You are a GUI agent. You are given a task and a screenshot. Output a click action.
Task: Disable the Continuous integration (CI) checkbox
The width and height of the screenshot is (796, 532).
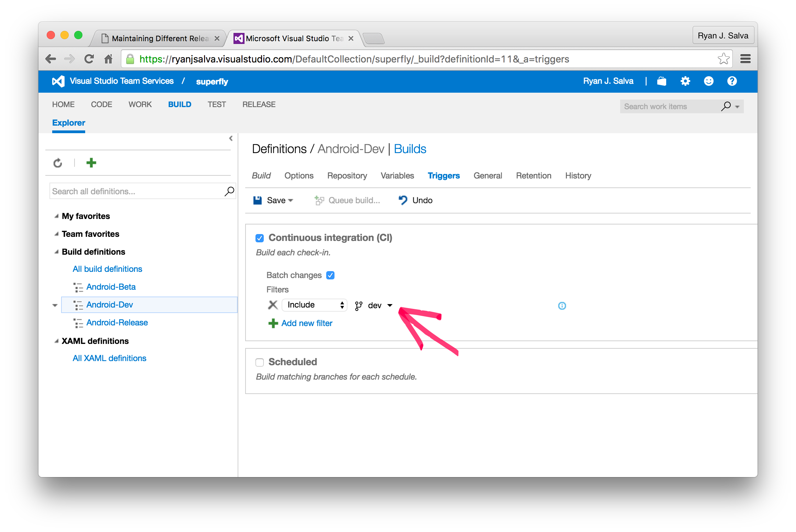click(x=260, y=238)
